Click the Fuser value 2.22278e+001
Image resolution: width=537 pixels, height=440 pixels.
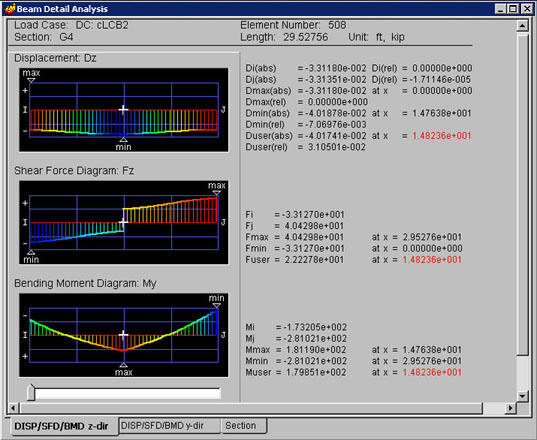[314, 260]
